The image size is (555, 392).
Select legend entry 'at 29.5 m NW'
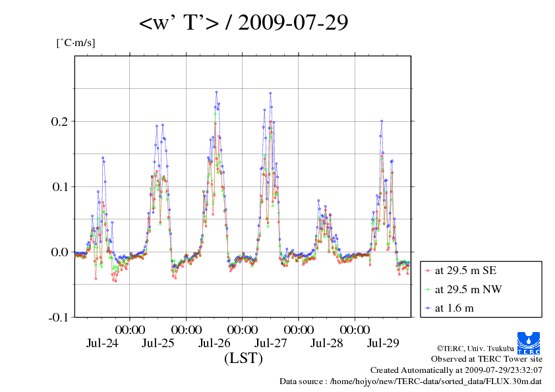click(468, 289)
